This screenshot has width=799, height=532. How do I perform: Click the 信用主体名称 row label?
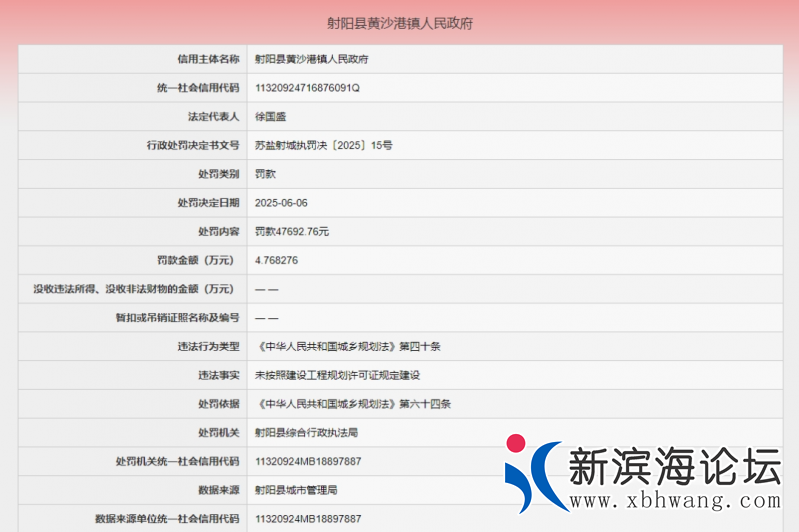point(208,59)
